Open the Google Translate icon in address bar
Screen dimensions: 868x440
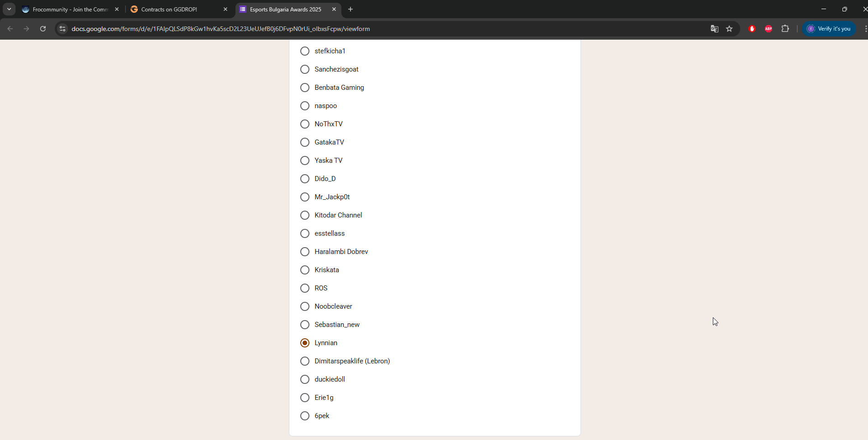coord(715,29)
